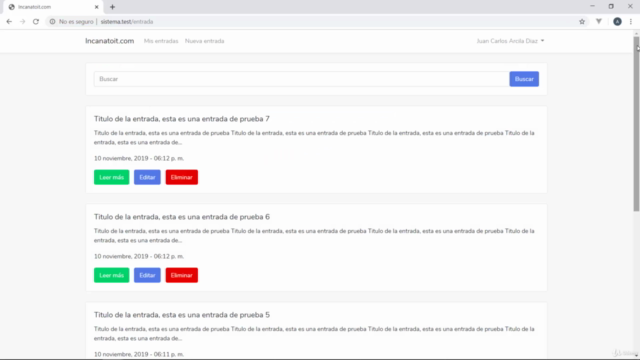
Task: Open the site info icon beside No es seguro
Action: [52, 22]
